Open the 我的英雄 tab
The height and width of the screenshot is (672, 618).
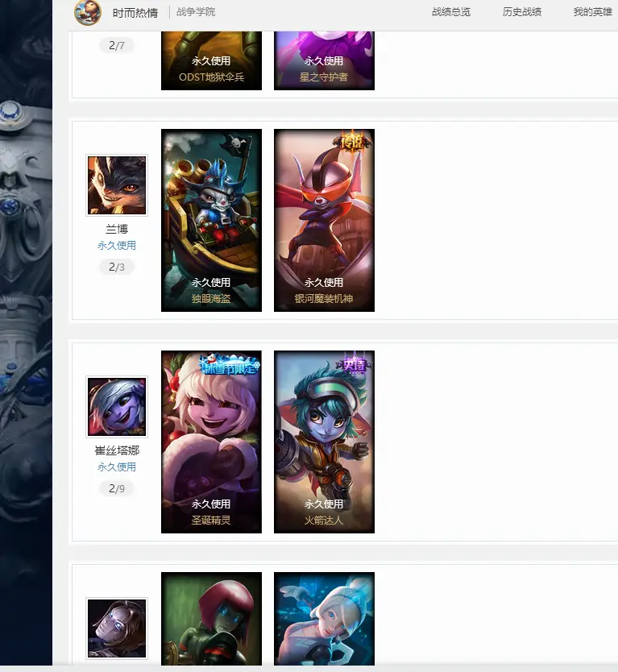click(593, 12)
